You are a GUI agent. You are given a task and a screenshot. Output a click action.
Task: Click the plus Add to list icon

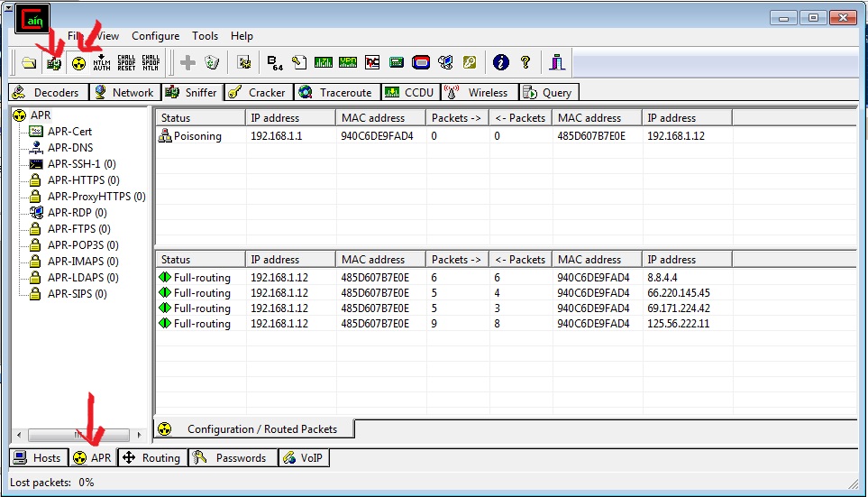(x=187, y=62)
